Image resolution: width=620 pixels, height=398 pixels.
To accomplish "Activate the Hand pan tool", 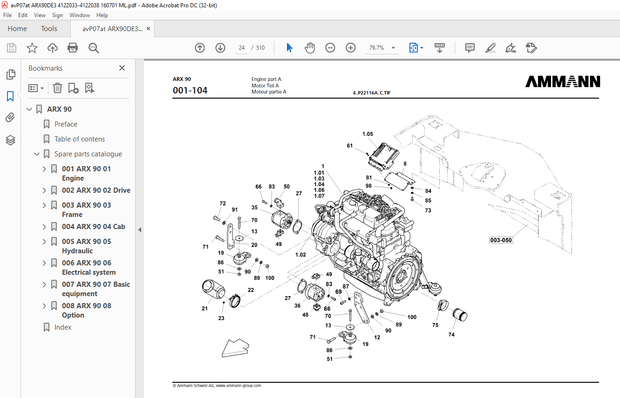I will [x=310, y=48].
